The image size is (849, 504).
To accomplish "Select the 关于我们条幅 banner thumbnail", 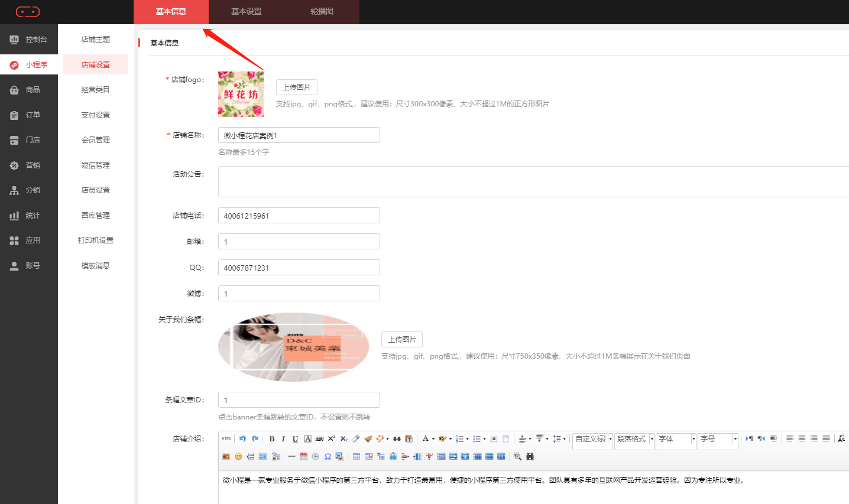I will click(x=294, y=347).
